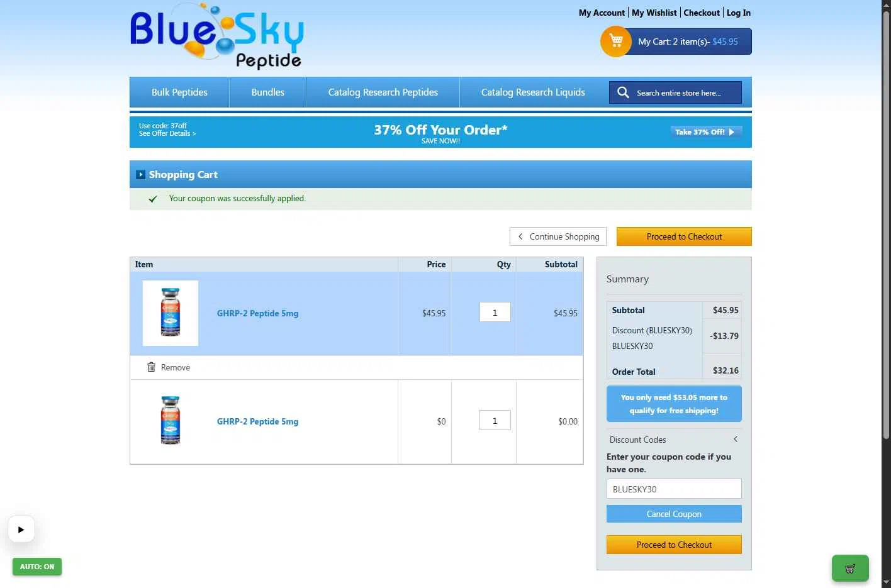891x588 pixels.
Task: Click Take 37% Off button
Action: [706, 132]
